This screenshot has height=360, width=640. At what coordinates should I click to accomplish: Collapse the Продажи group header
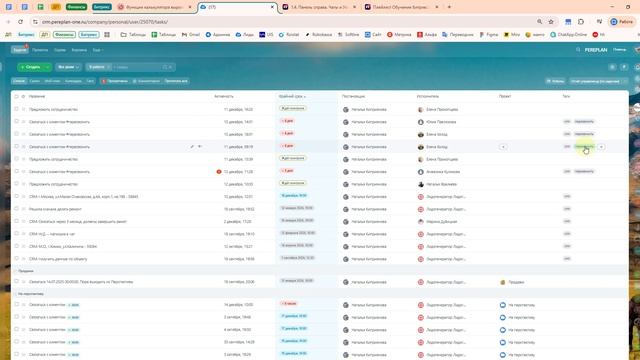point(25,271)
